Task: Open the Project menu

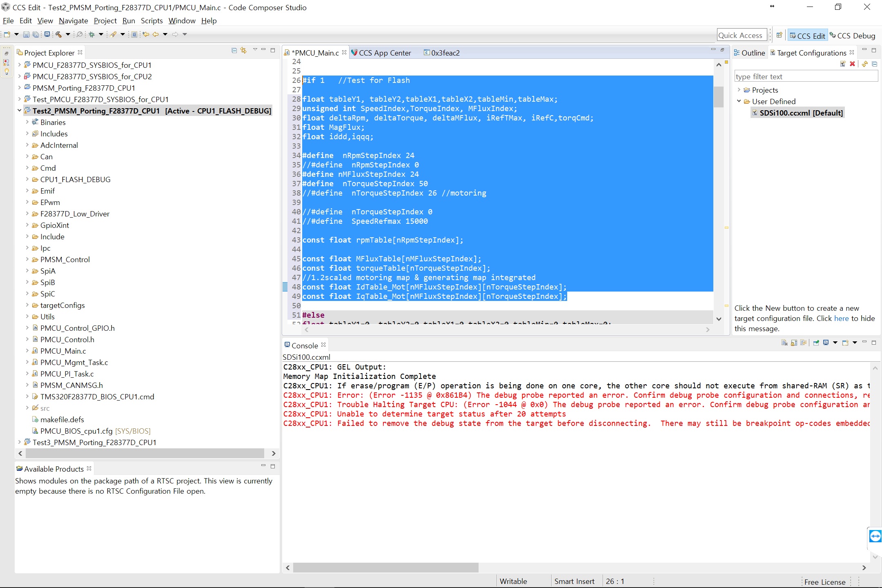Action: tap(105, 21)
